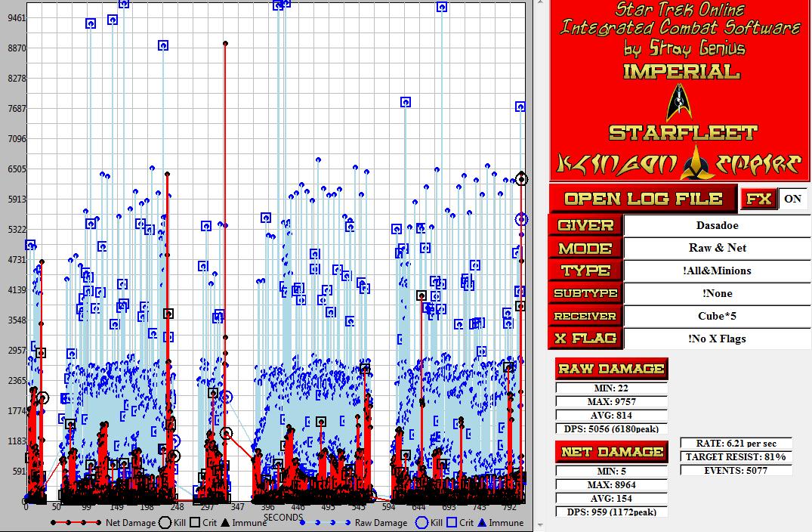This screenshot has width=812, height=532.
Task: Select the EVENTS: 5077 value
Action: [736, 470]
